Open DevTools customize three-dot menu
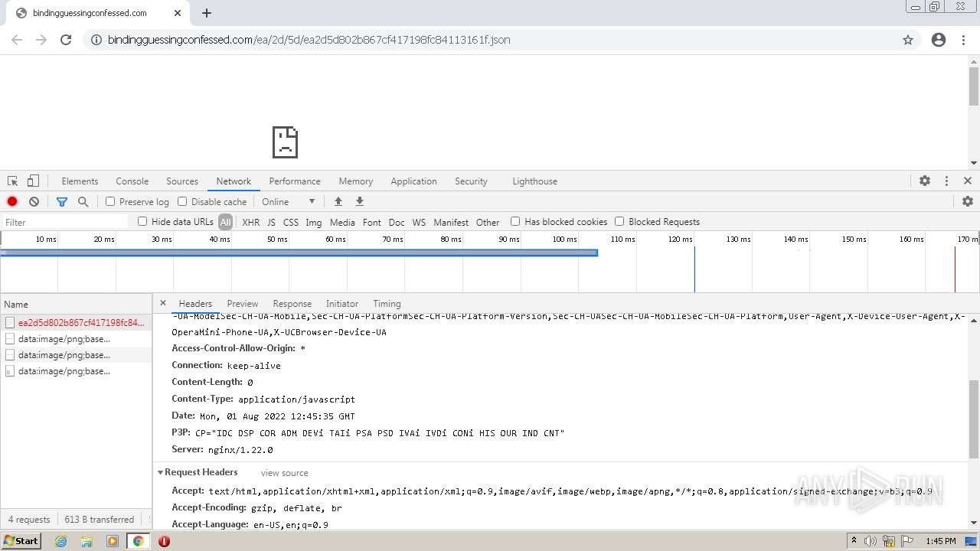This screenshot has width=980, height=551. [946, 181]
